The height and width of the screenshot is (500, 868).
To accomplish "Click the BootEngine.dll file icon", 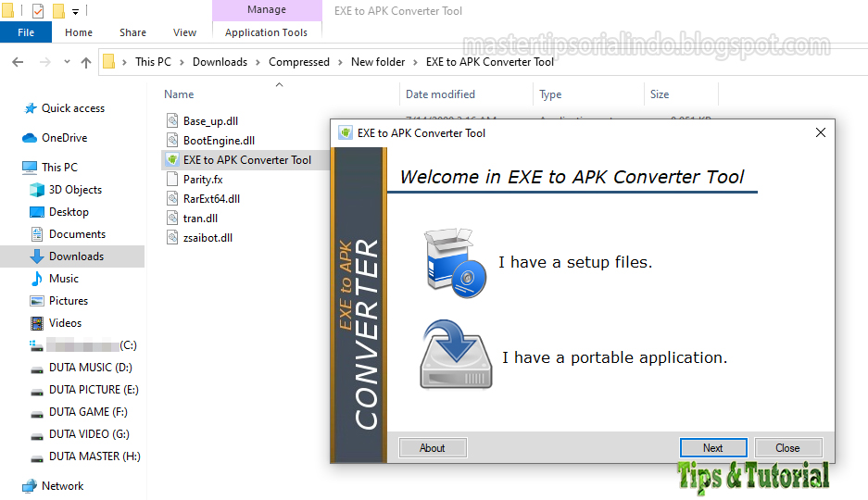I will (172, 141).
